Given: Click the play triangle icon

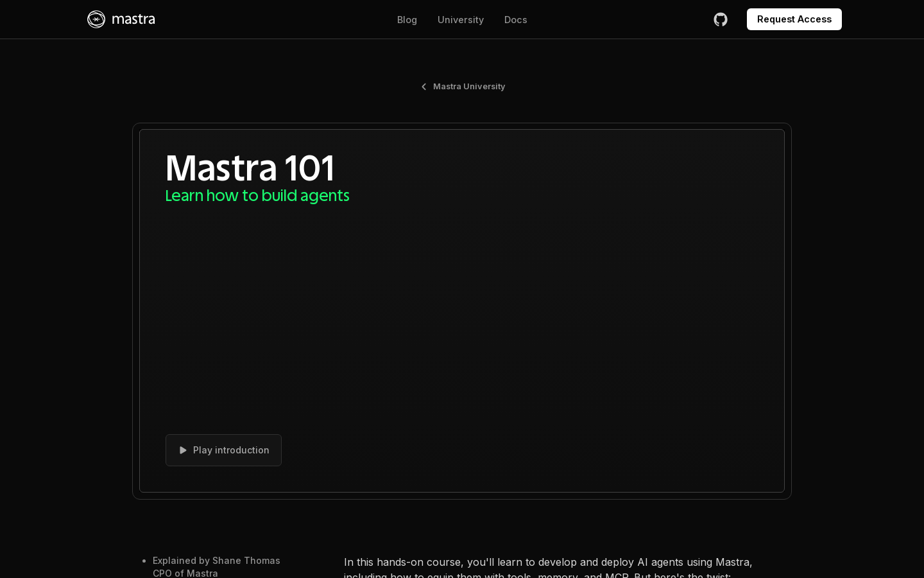Looking at the screenshot, I should 183,450.
